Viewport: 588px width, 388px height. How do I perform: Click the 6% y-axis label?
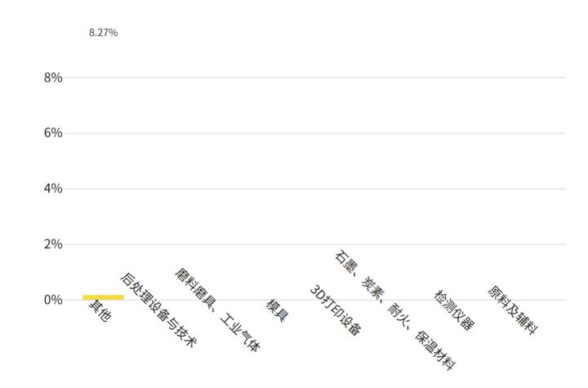tap(53, 133)
